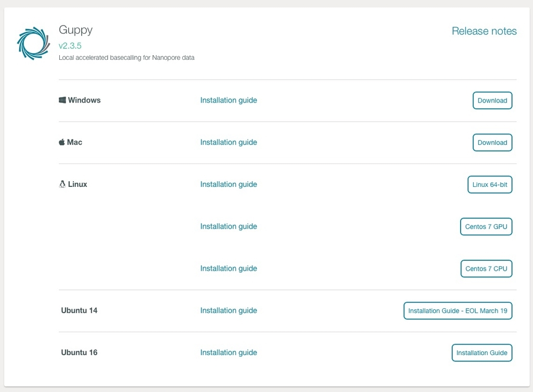The height and width of the screenshot is (392, 533).
Task: Click the Linux platform label
Action: point(78,184)
